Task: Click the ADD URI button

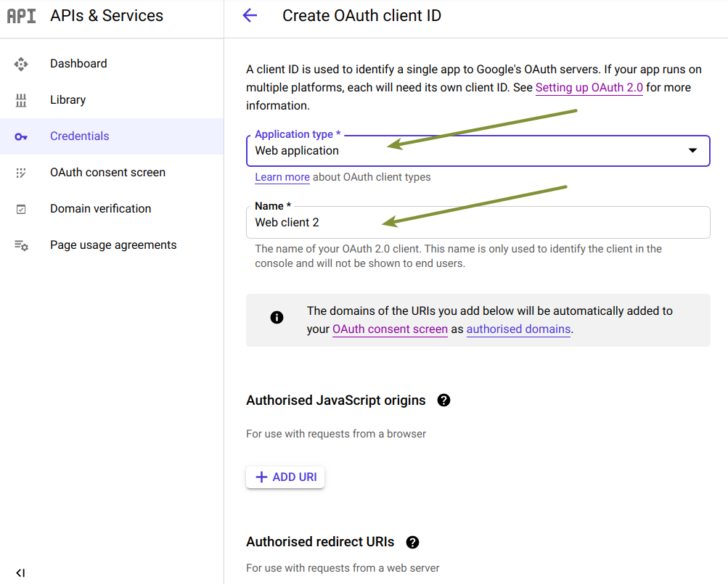Action: point(285,477)
